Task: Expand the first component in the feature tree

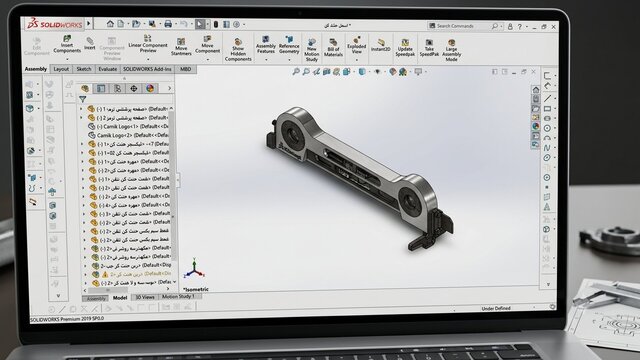Action: [x=81, y=109]
